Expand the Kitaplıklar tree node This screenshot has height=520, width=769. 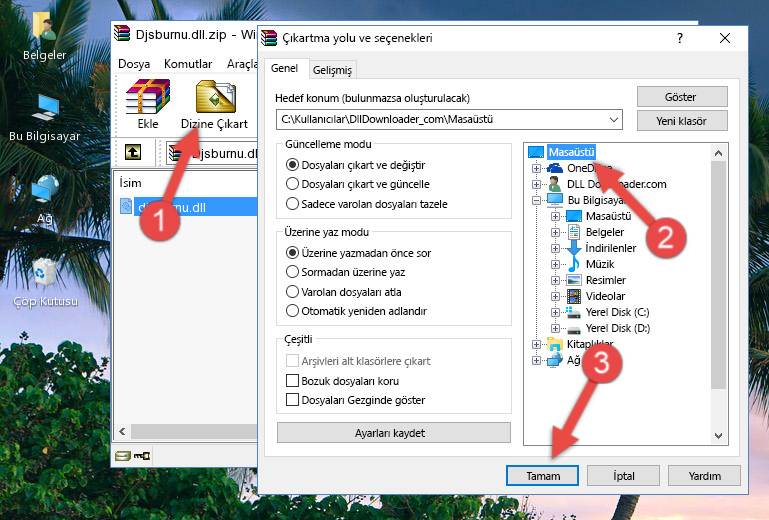click(536, 344)
